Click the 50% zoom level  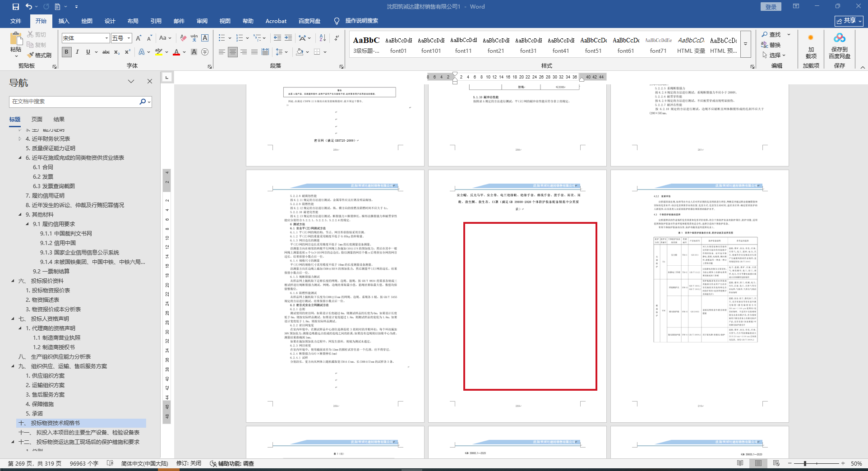pyautogui.click(x=856, y=463)
